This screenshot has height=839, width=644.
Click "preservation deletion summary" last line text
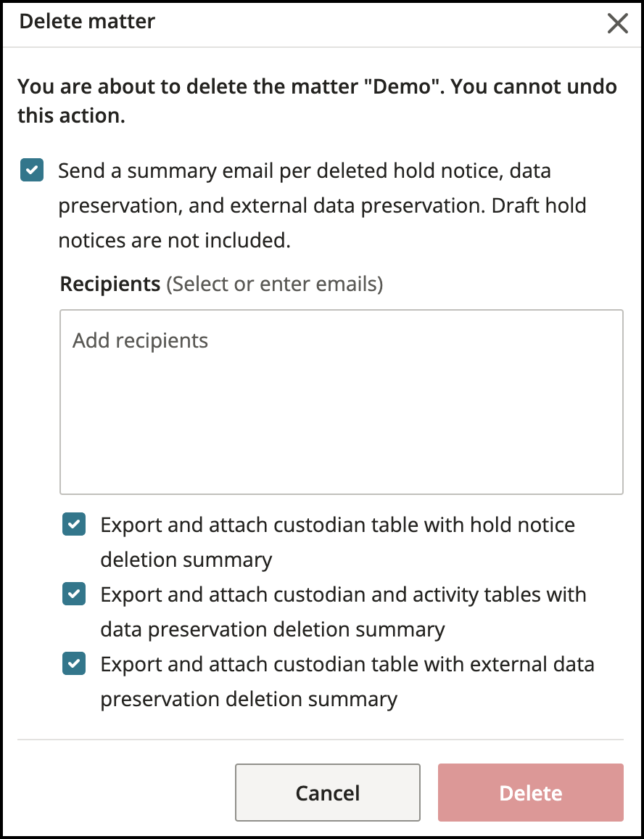[x=249, y=699]
